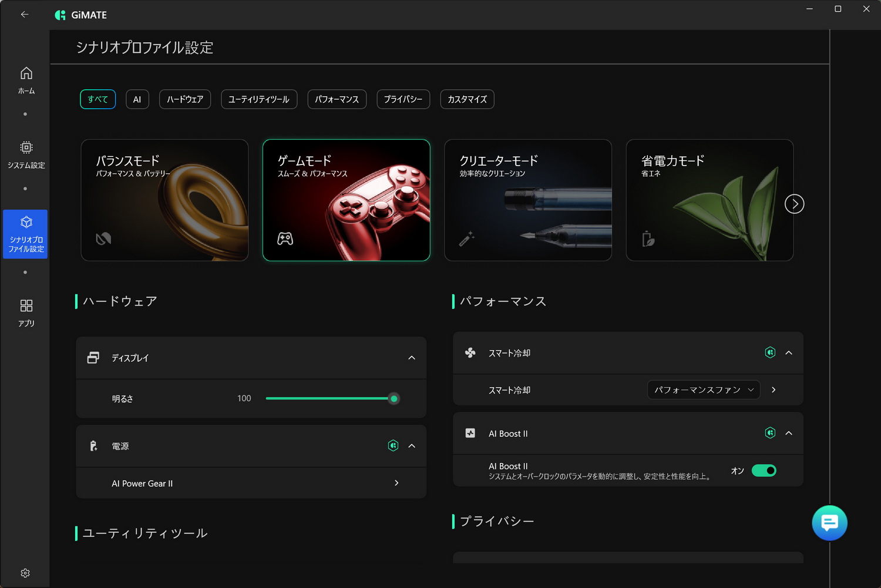Image resolution: width=881 pixels, height=588 pixels.
Task: Open the アプリ section in the sidebar
Action: pyautogui.click(x=26, y=311)
